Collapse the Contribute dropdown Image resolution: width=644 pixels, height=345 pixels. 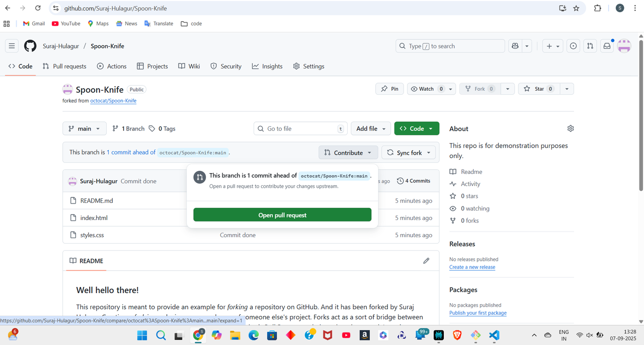point(348,153)
